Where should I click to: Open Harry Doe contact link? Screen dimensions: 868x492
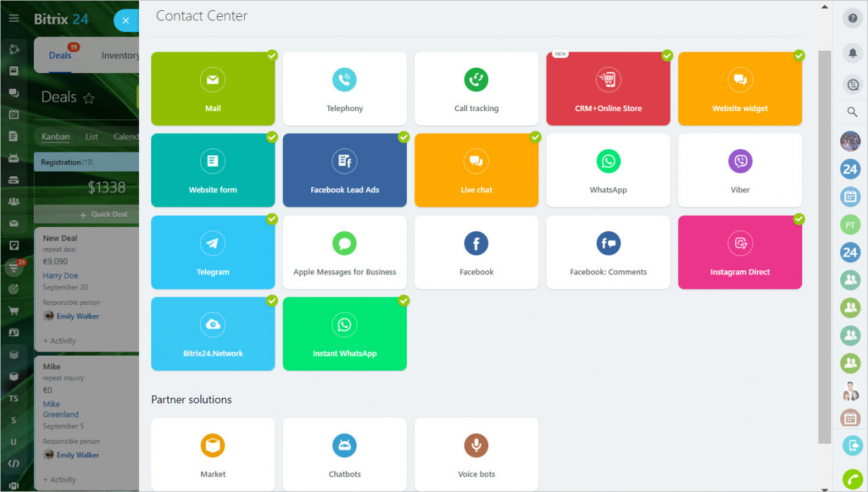60,276
